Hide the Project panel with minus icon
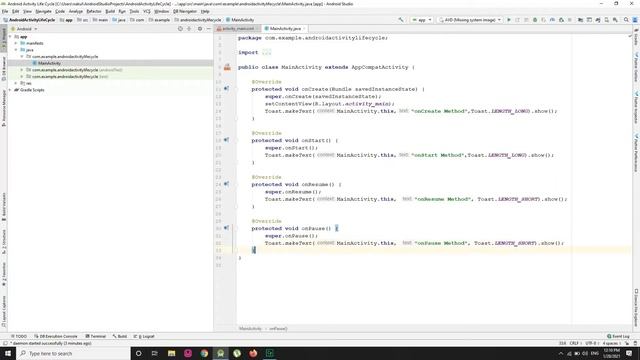This screenshot has height=360, width=640. pyautogui.click(x=209, y=29)
